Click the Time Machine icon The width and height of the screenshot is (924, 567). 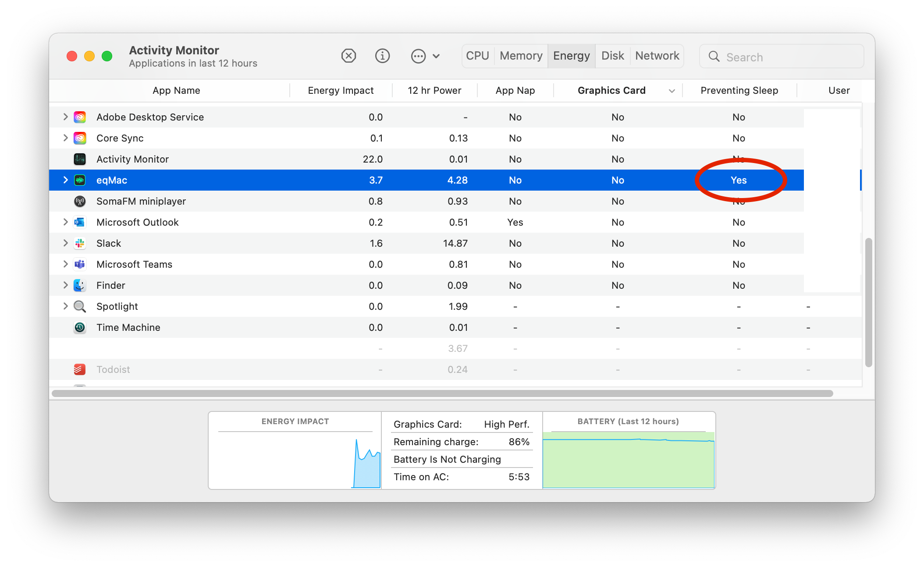pos(79,327)
